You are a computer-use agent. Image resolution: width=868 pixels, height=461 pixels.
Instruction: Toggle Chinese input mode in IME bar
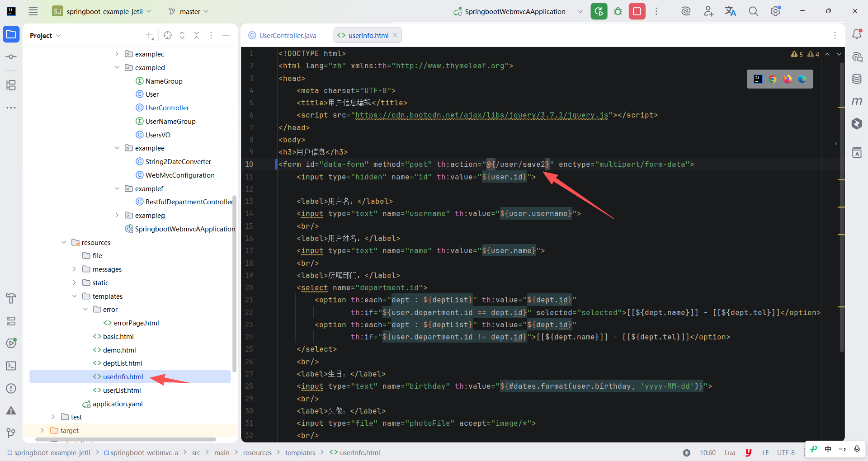pyautogui.click(x=828, y=449)
